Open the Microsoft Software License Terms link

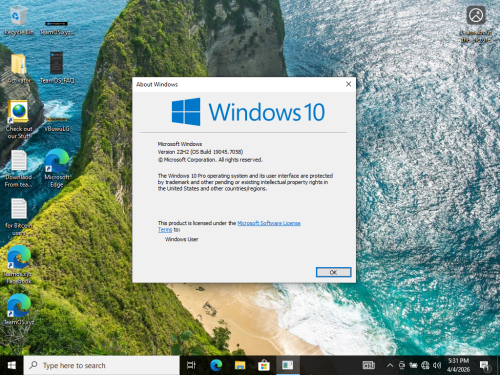pos(229,226)
